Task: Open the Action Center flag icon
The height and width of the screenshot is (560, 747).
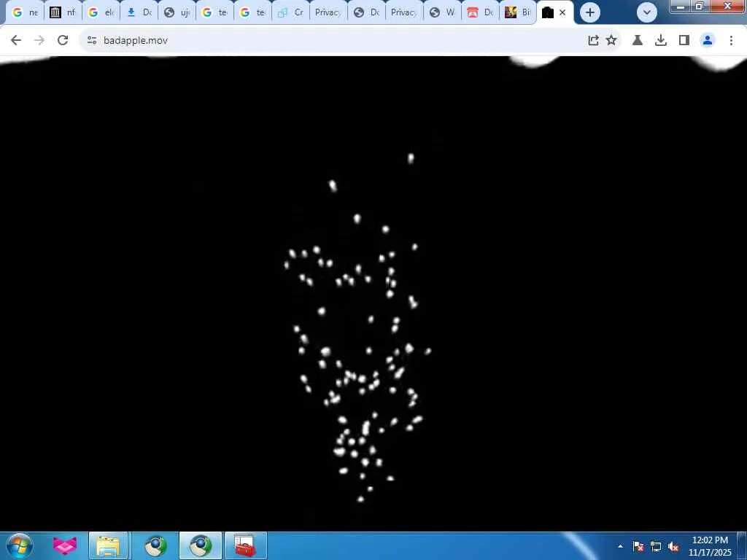Action: (x=638, y=546)
